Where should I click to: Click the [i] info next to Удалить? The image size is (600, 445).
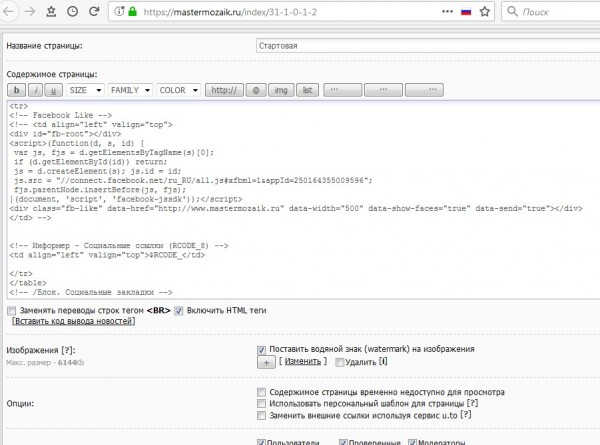[x=383, y=361]
